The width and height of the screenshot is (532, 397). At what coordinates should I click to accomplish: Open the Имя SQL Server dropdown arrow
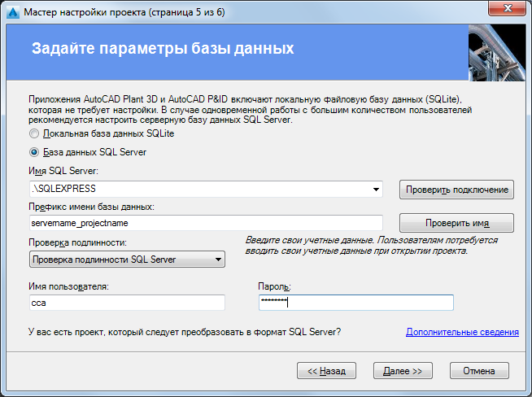pos(376,190)
